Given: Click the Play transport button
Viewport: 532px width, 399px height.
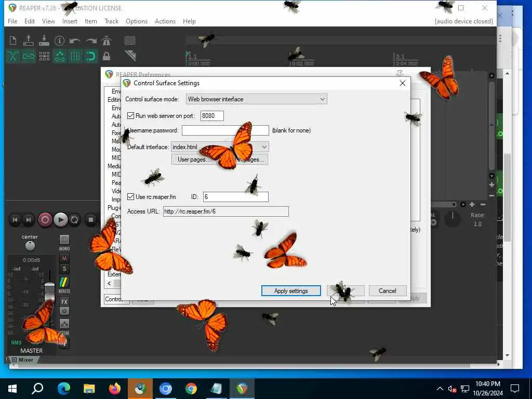Looking at the screenshot, I should click(60, 220).
